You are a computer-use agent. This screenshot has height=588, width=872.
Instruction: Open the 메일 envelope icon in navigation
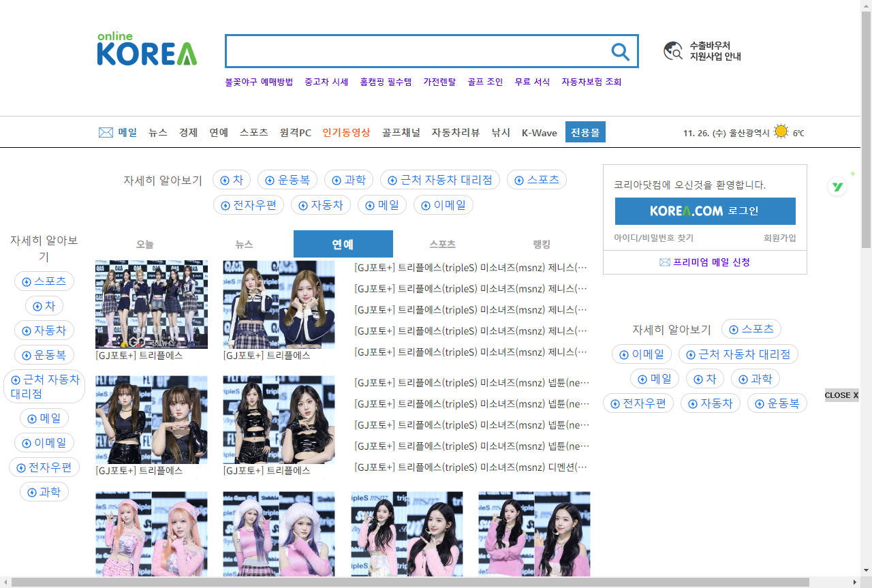coord(106,133)
